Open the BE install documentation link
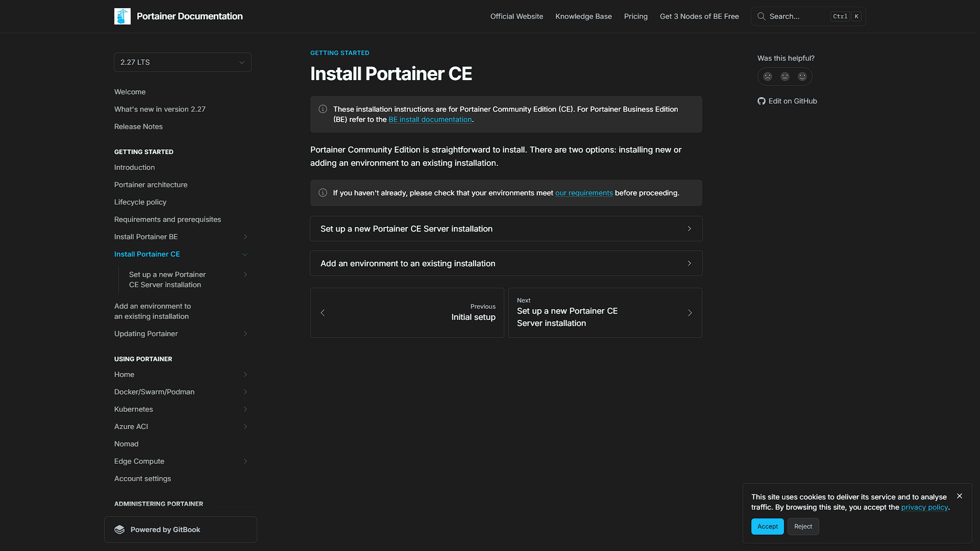 coord(430,119)
